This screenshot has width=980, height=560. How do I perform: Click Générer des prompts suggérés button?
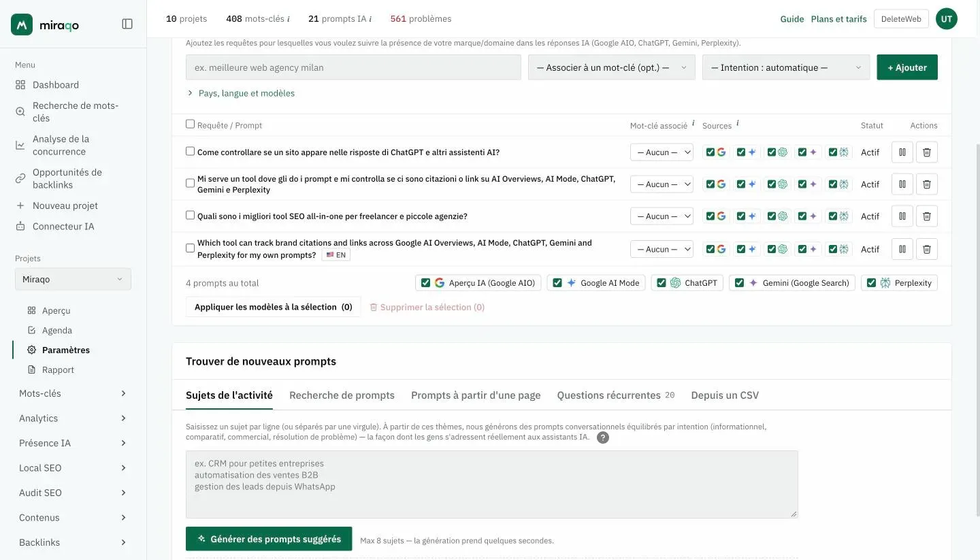269,539
